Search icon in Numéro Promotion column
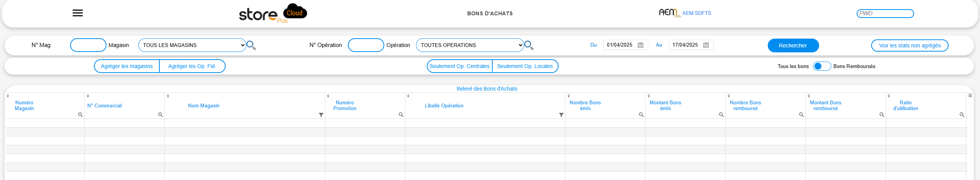Viewport: 980px width, 180px height. coord(401,115)
